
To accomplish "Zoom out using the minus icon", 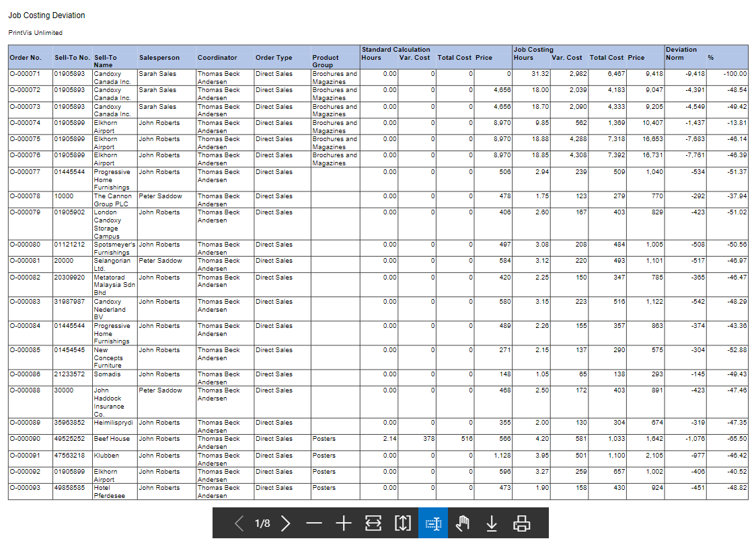I will pyautogui.click(x=314, y=523).
